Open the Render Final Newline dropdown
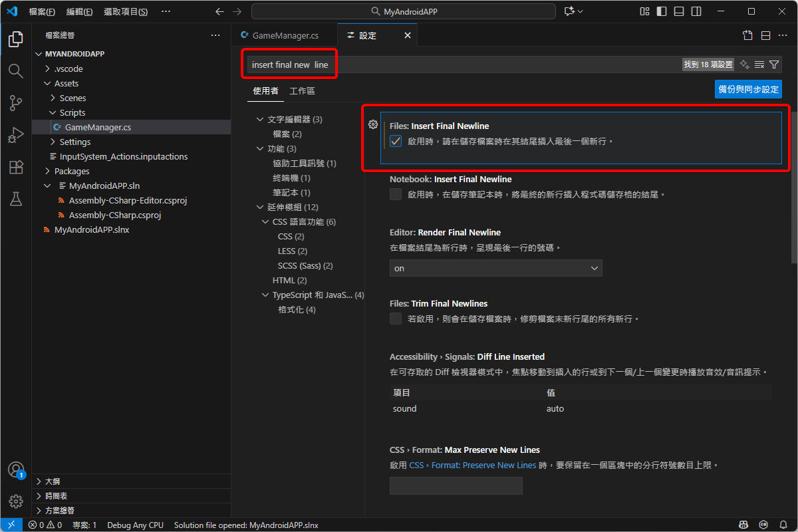Image resolution: width=798 pixels, height=532 pixels. [495, 268]
